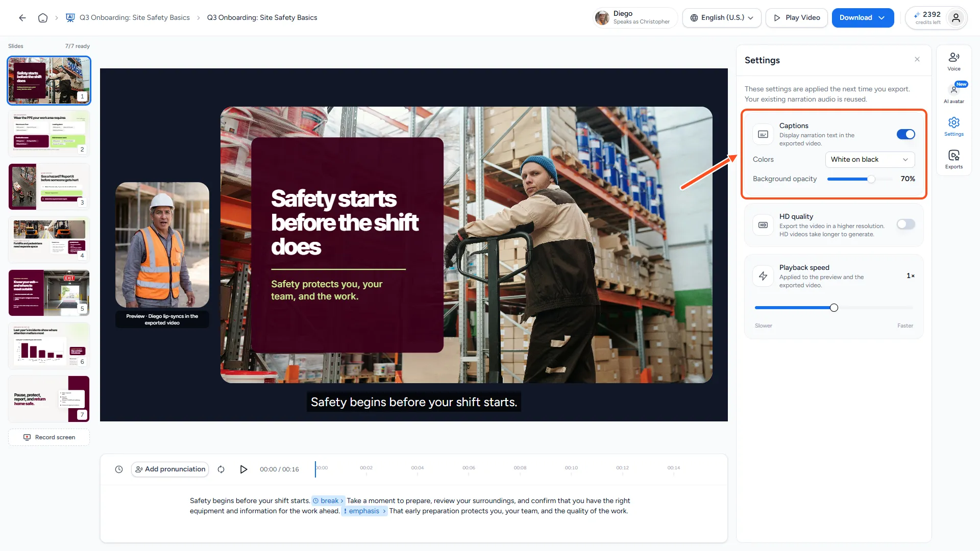The height and width of the screenshot is (551, 980).
Task: Click the 70% background opacity value
Action: (x=908, y=179)
